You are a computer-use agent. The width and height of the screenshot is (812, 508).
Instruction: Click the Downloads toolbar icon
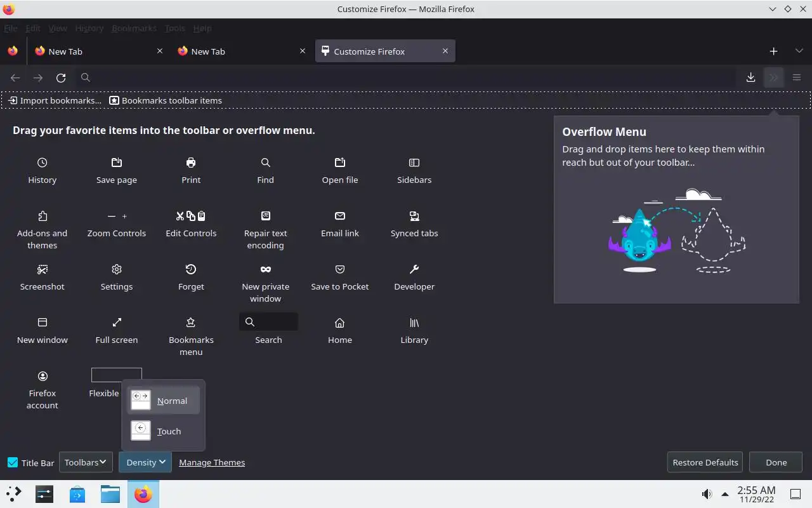(x=750, y=77)
